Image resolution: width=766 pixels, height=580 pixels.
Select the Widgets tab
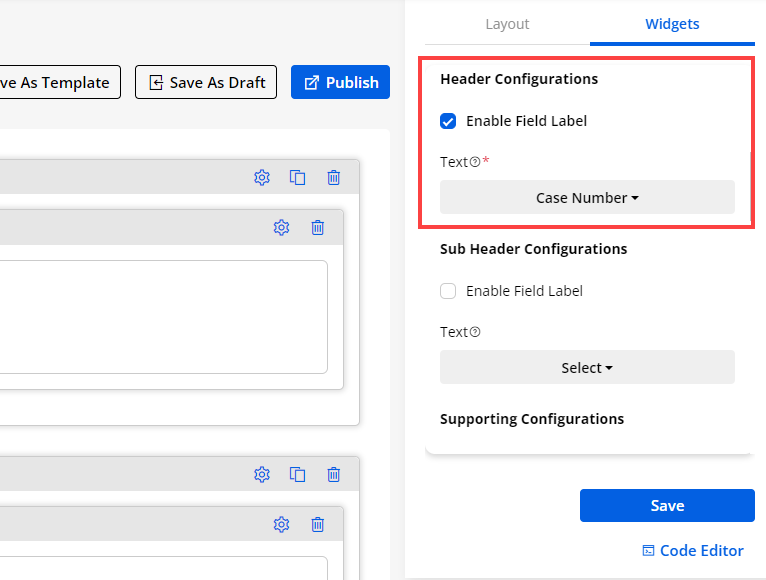pyautogui.click(x=672, y=24)
